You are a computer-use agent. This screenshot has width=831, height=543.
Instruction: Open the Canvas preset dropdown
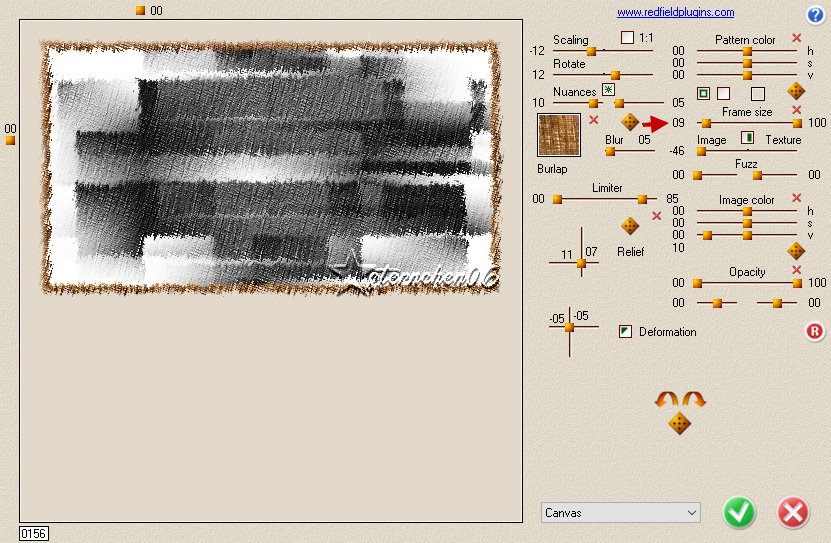tap(620, 513)
